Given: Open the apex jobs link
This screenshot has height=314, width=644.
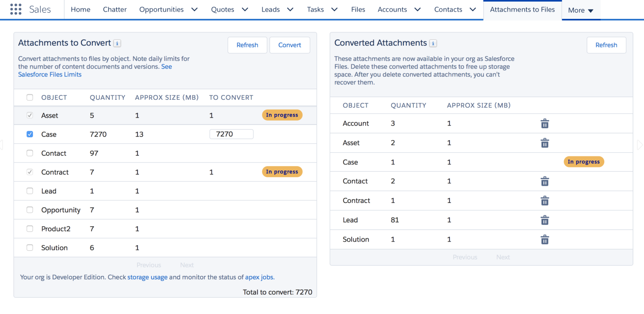Looking at the screenshot, I should [259, 277].
